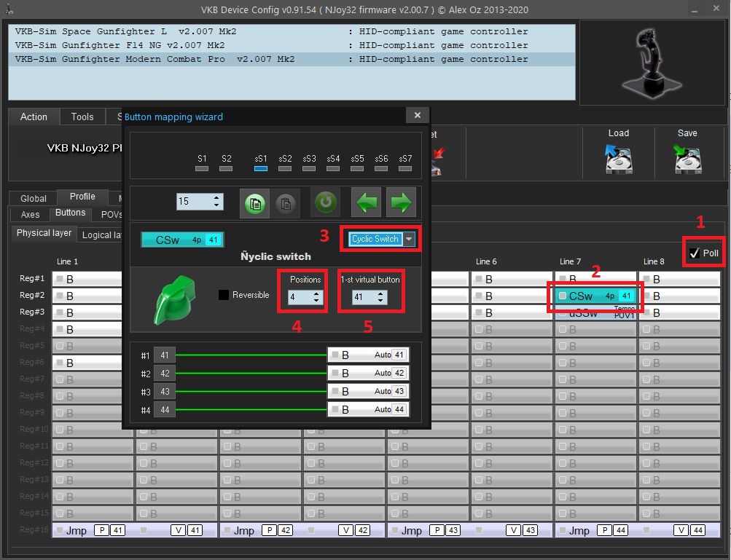The height and width of the screenshot is (560, 731).
Task: Click the Jmp P 42 cell in Reg#16
Action: click(x=261, y=530)
